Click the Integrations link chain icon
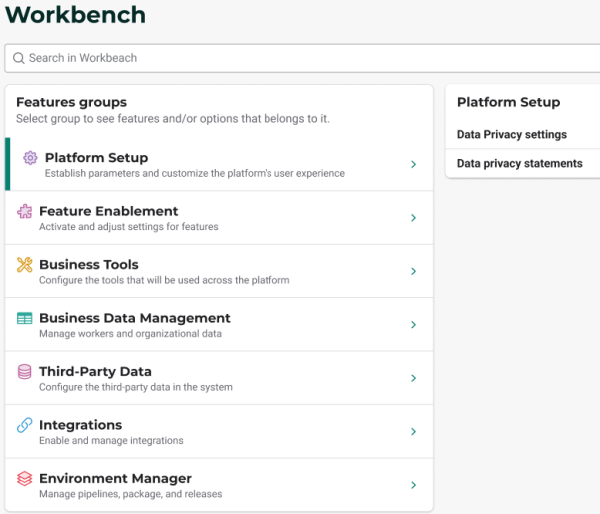This screenshot has width=600, height=514. [24, 425]
